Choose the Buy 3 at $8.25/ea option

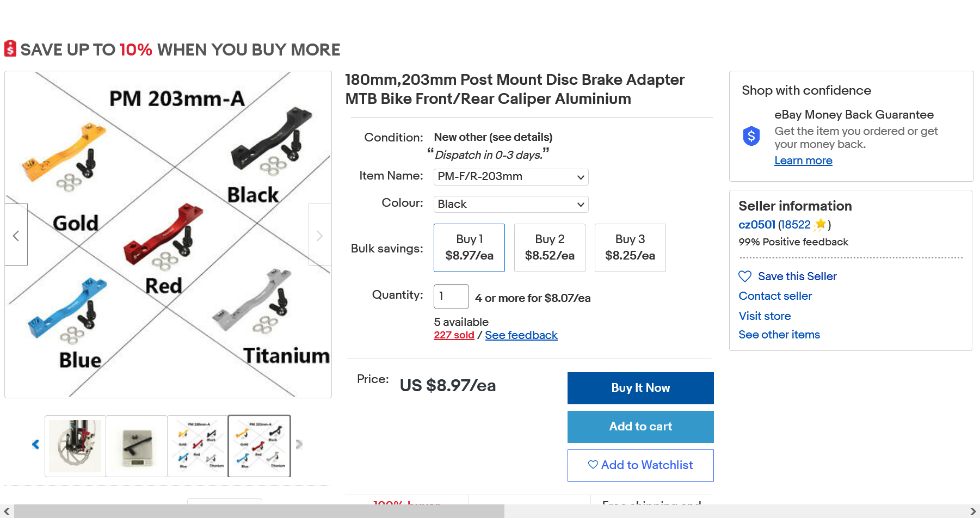coord(630,248)
